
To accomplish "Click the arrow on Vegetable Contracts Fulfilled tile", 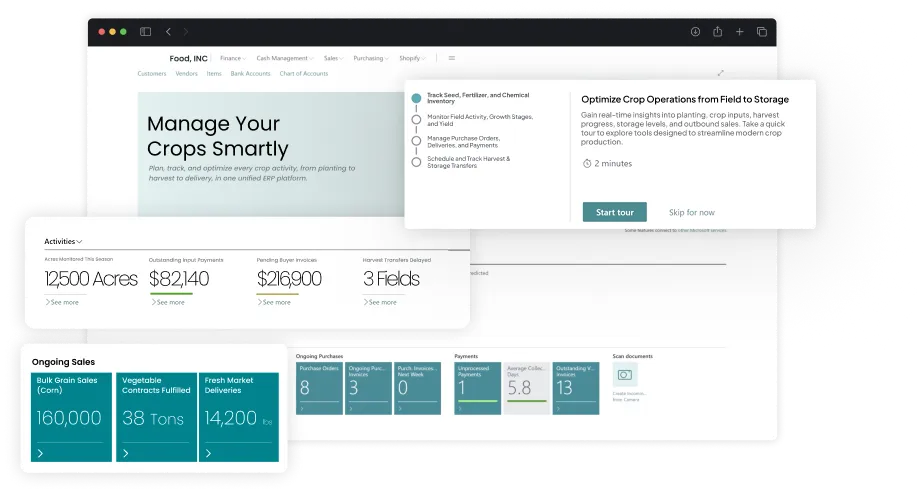I will [125, 453].
